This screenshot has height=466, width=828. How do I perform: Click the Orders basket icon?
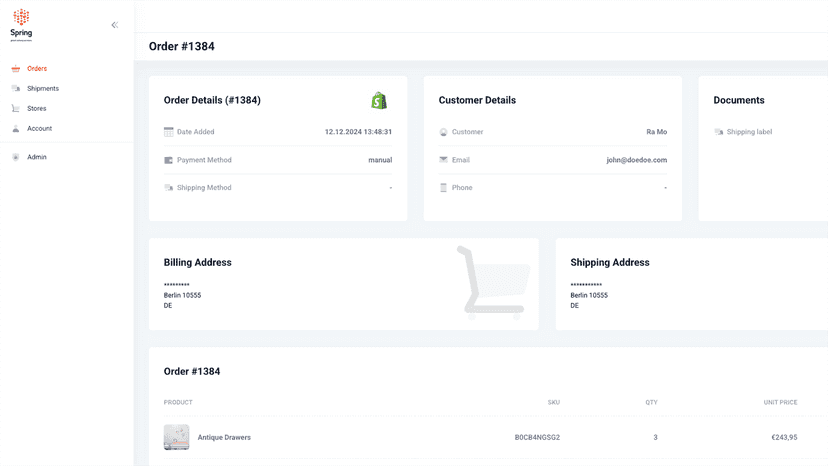click(x=16, y=69)
